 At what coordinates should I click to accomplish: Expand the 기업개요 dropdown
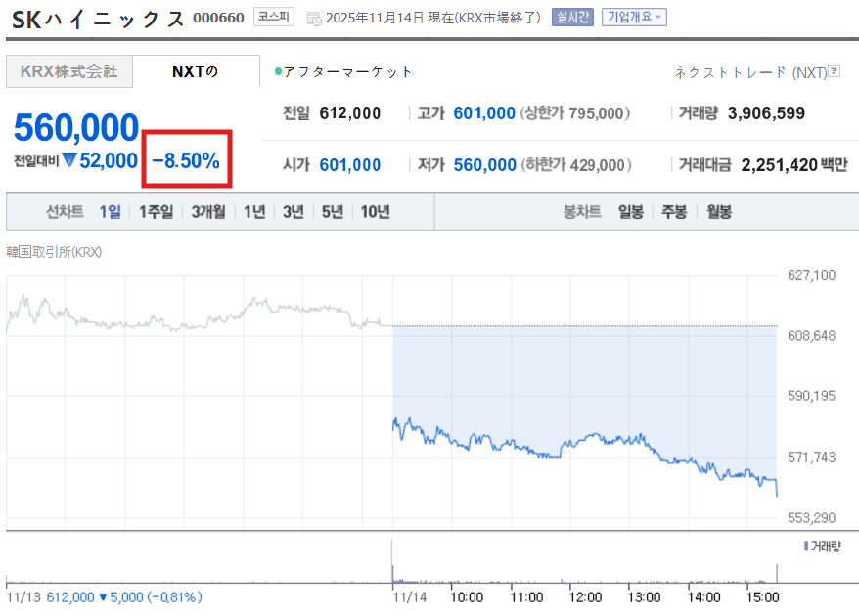(634, 18)
